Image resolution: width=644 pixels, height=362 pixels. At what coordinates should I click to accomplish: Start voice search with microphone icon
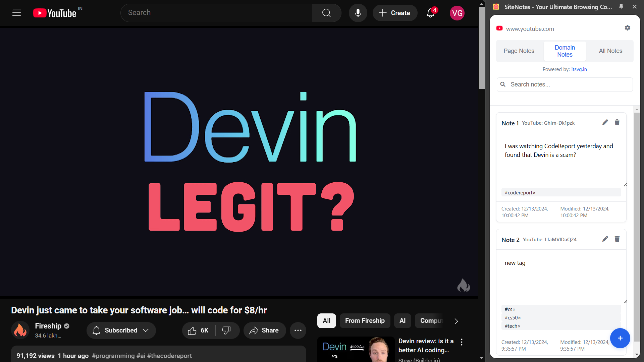click(358, 13)
